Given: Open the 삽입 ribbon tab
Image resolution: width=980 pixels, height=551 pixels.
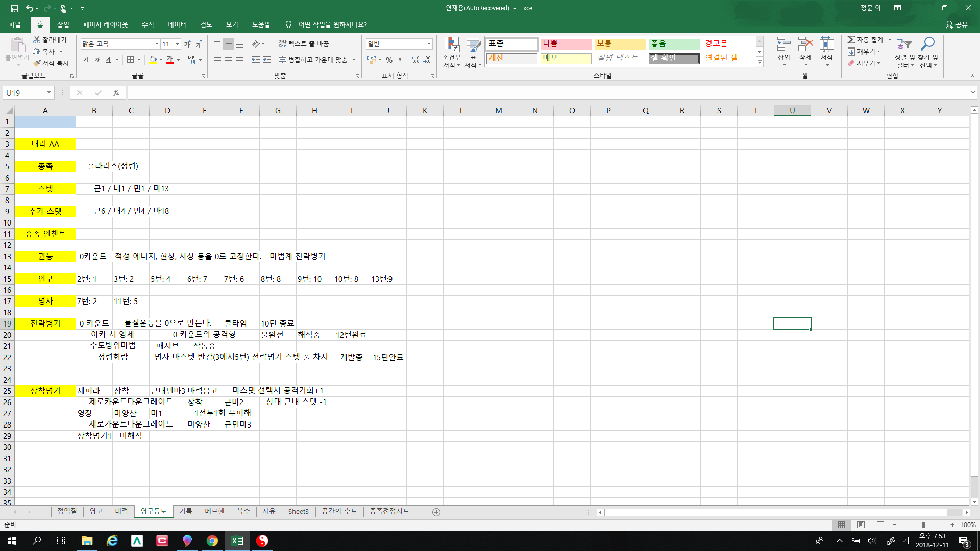Looking at the screenshot, I should 63,24.
